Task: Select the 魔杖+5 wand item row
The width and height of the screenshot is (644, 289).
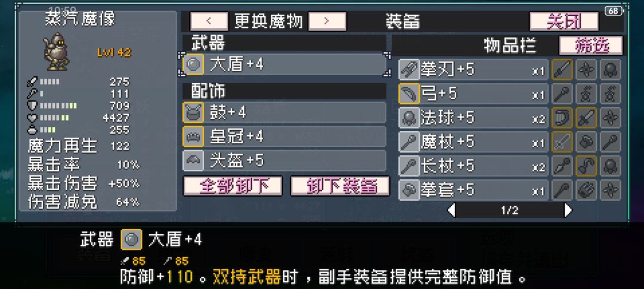Action: coord(473,142)
